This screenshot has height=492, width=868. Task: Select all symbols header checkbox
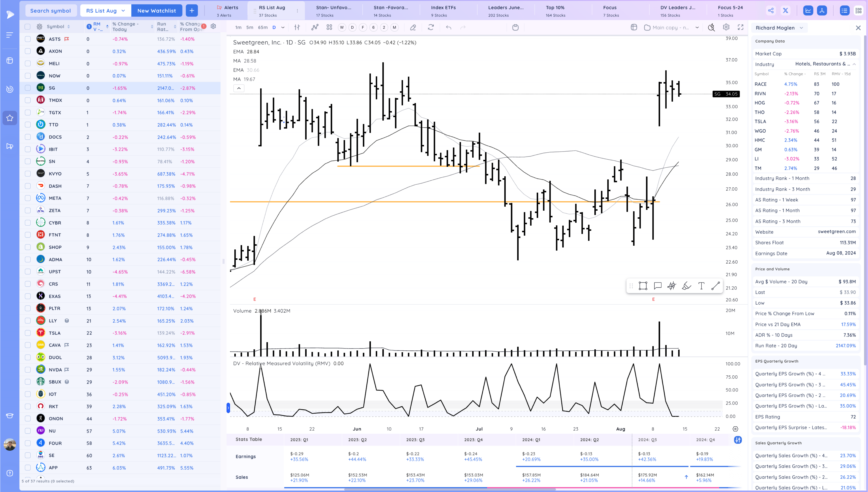[x=28, y=26]
